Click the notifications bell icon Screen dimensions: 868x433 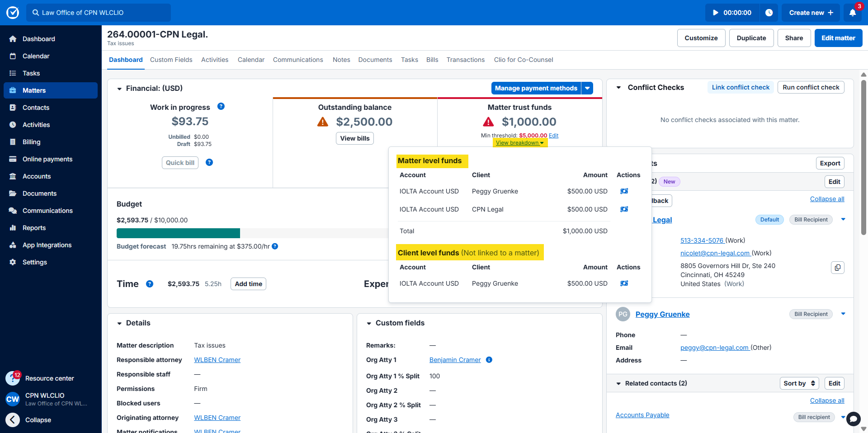tap(852, 13)
